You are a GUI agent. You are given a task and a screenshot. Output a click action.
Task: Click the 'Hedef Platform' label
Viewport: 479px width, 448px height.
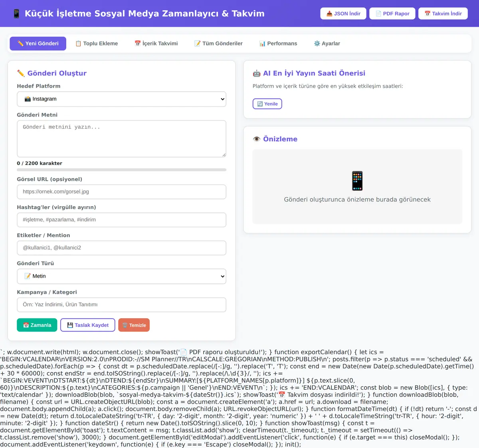point(39,86)
